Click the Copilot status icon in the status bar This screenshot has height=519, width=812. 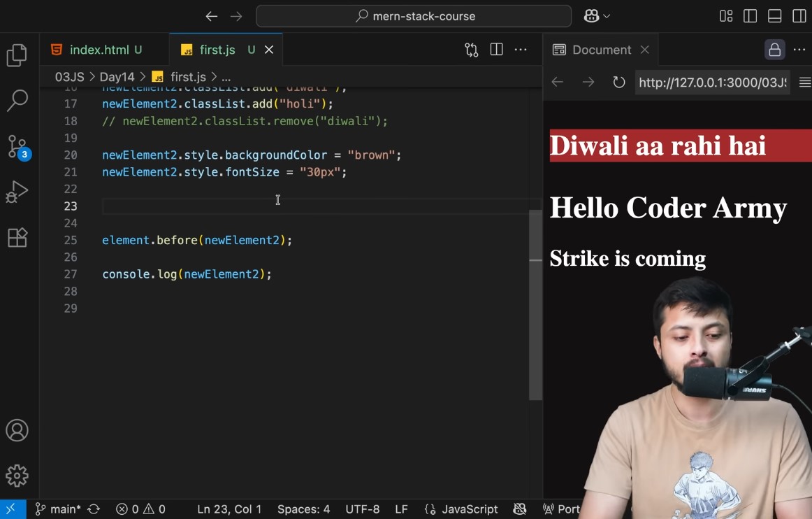click(x=519, y=509)
